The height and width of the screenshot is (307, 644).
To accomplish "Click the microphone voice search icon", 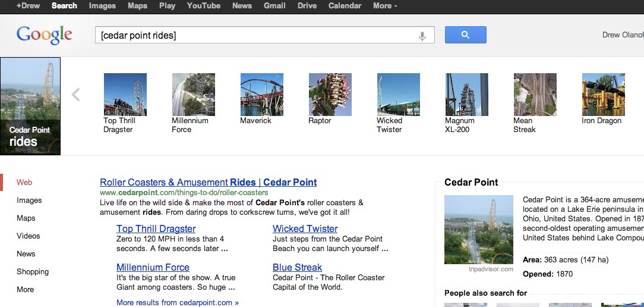I will 422,36.
